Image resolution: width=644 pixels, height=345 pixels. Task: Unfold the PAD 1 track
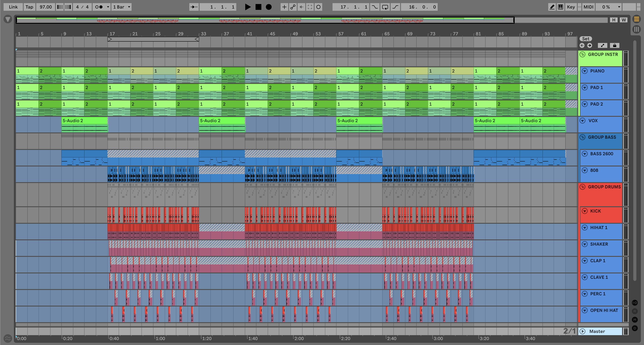(584, 87)
